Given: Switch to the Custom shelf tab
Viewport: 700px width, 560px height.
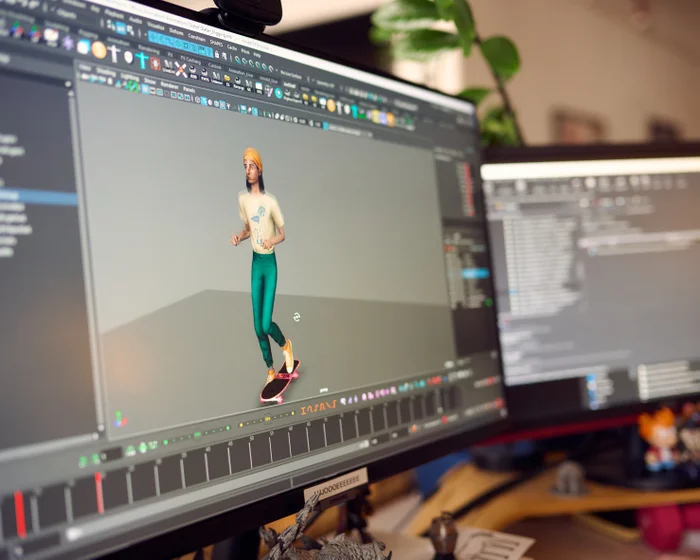Looking at the screenshot, I should click(x=215, y=66).
